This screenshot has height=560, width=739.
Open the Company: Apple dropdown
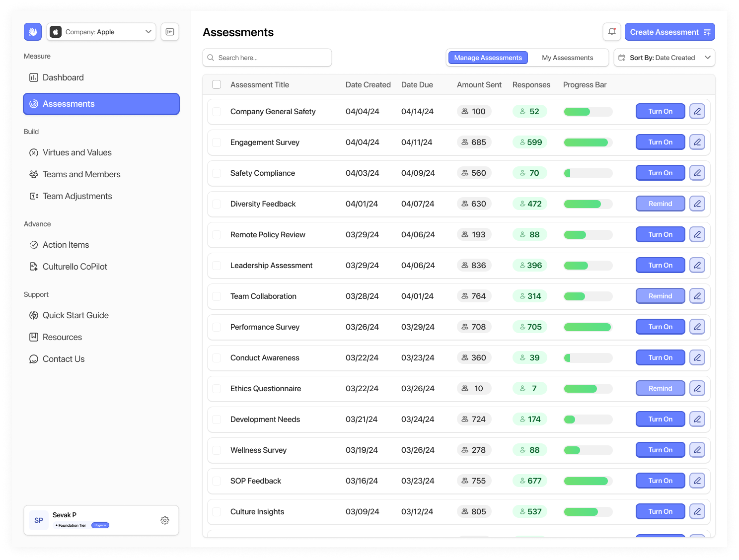[x=101, y=31]
